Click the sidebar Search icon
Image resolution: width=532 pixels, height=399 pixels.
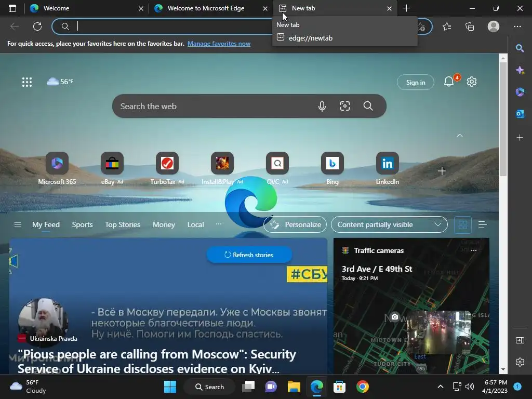[520, 48]
